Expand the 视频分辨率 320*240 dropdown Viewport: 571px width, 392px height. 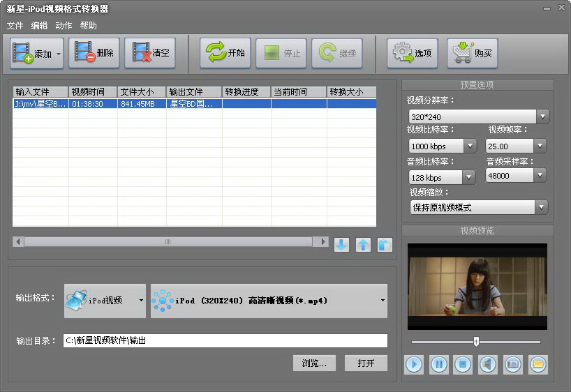542,117
